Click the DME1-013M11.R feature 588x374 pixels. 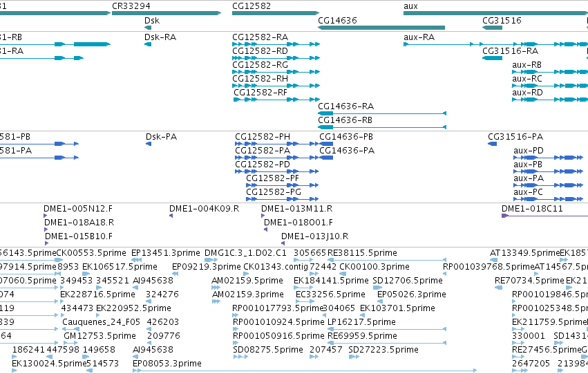pos(263,216)
